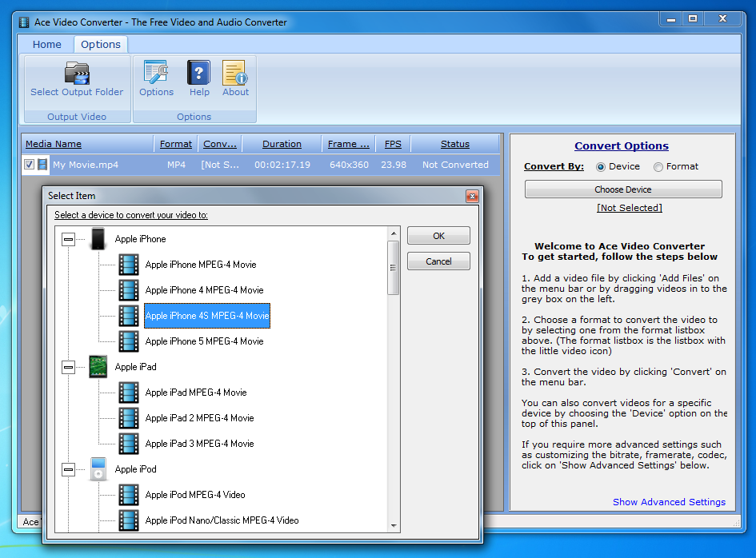Click film icon for Apple iPhone 4S MPEG-4 Movie
The width and height of the screenshot is (756, 558).
point(129,316)
